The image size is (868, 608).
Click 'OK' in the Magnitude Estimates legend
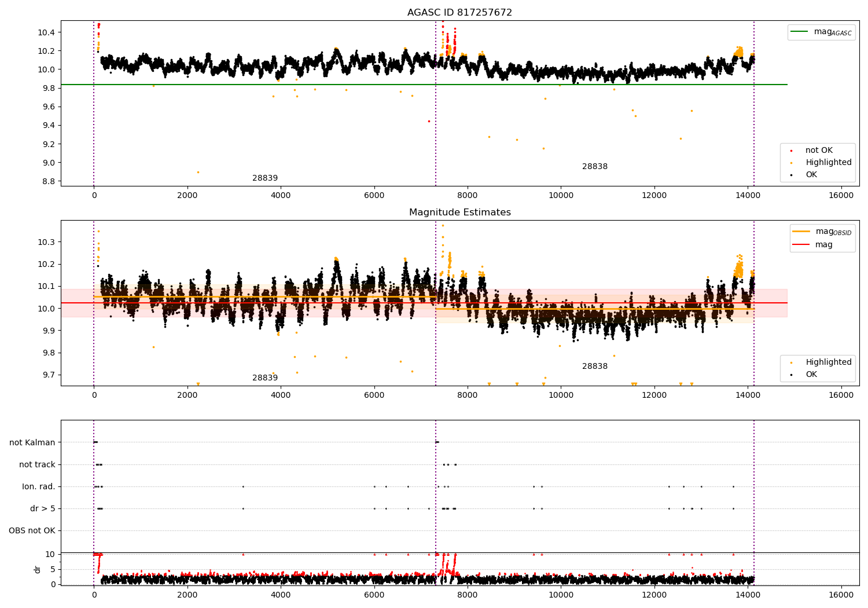pyautogui.click(x=811, y=375)
